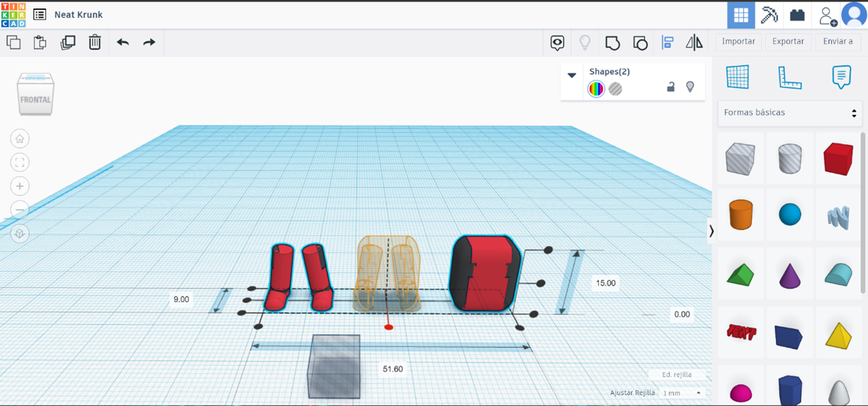Image resolution: width=868 pixels, height=406 pixels.
Task: Open the Align tool
Action: click(668, 42)
